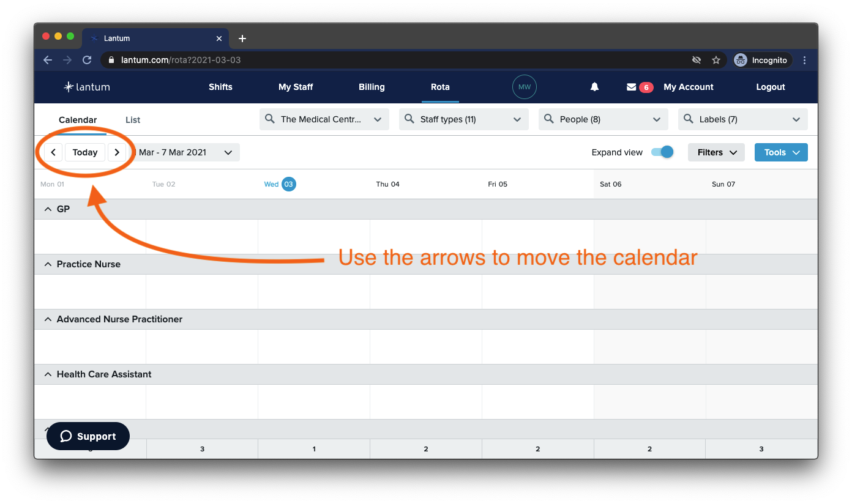Select the Fri 05 day header
852x504 pixels.
coord(498,184)
